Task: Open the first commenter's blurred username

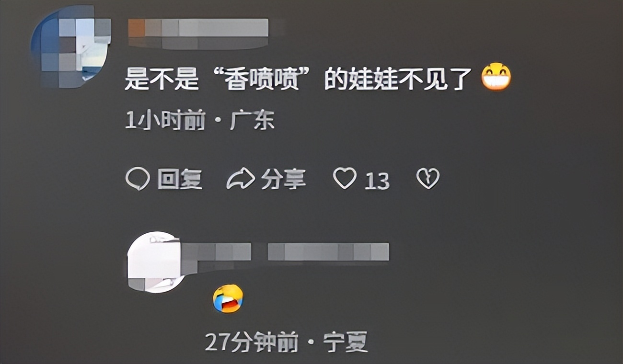Action: click(198, 33)
